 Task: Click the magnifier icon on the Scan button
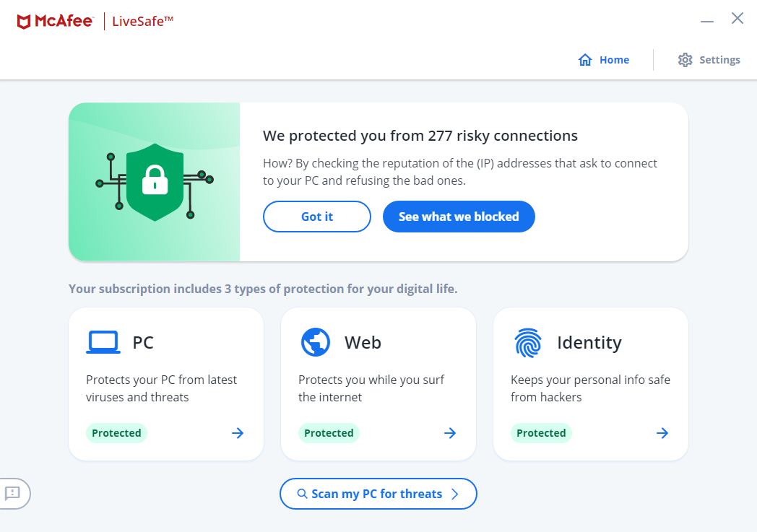point(303,494)
